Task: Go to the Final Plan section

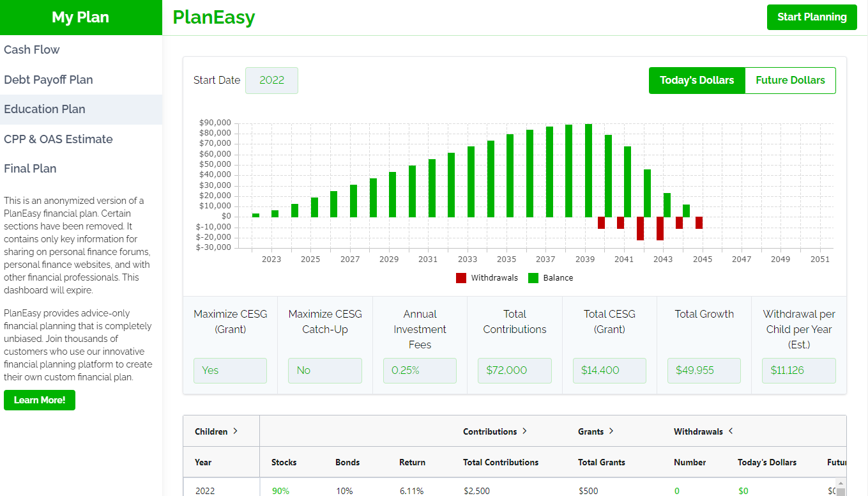Action: coord(81,169)
